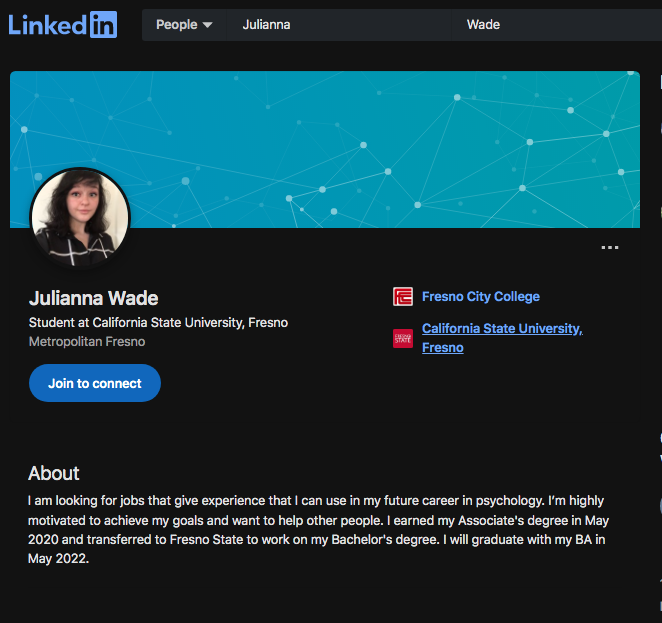Select the Student at California State University headline

[x=158, y=323]
